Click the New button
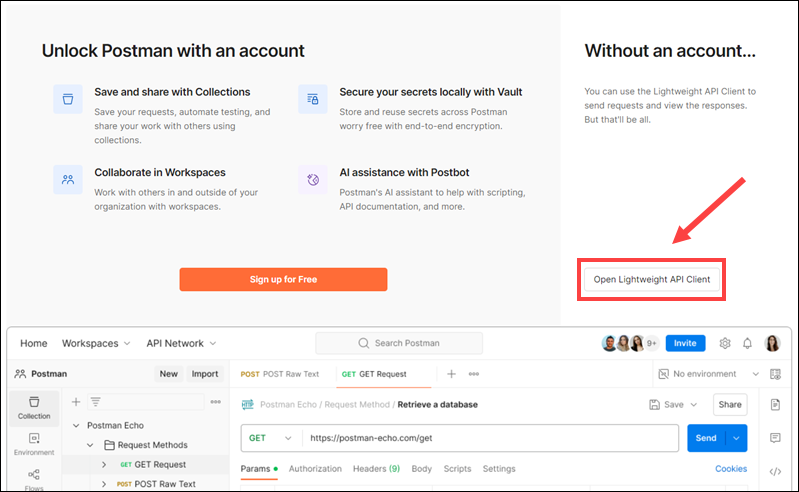799x492 pixels. pyautogui.click(x=169, y=374)
